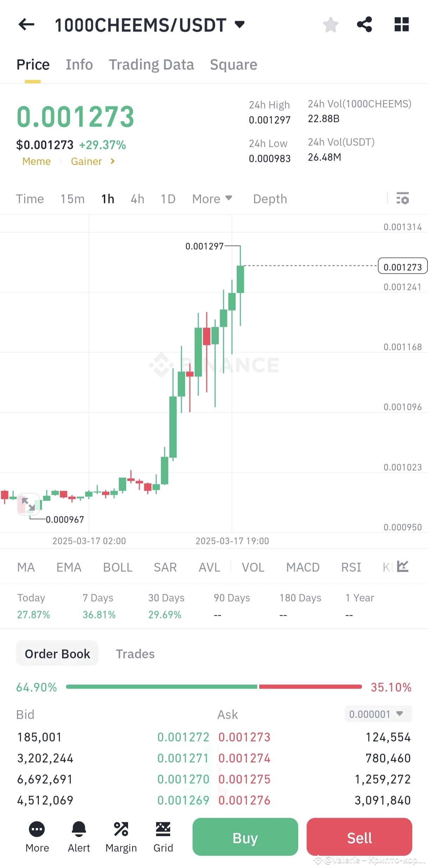Share the 1000CHEEMS chart
Viewport: 428px width, 868px height.
click(x=365, y=24)
